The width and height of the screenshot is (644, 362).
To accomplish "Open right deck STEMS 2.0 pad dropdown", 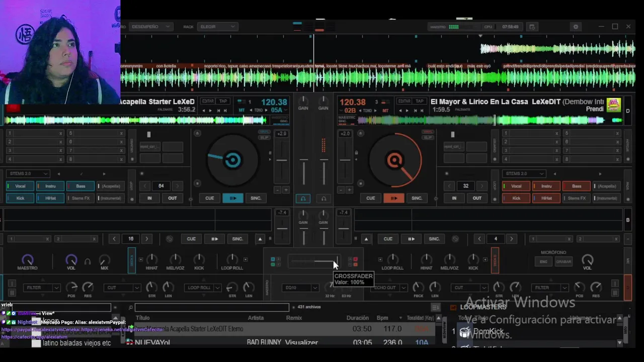I will click(x=524, y=173).
